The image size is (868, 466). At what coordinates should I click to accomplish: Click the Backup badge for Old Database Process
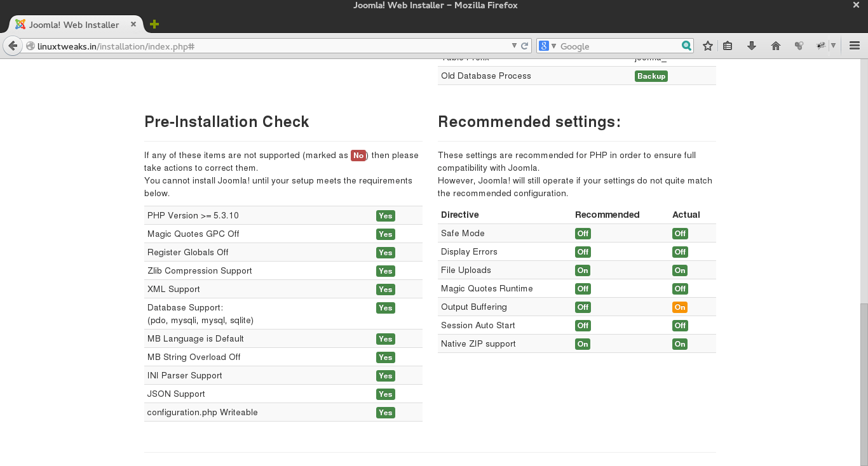tap(651, 76)
